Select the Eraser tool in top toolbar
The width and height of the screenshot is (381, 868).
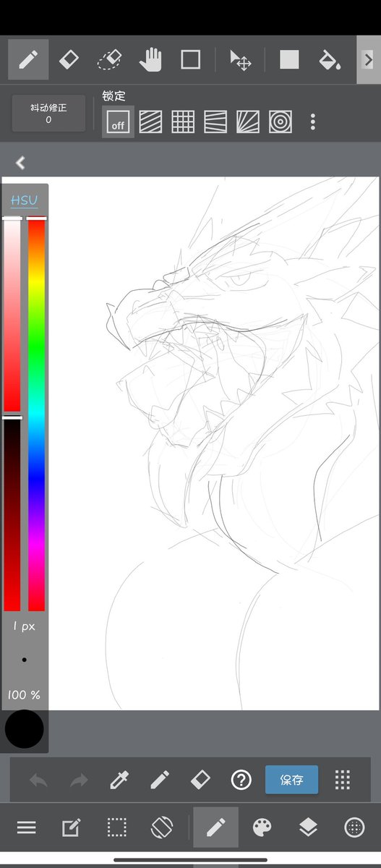(68, 59)
